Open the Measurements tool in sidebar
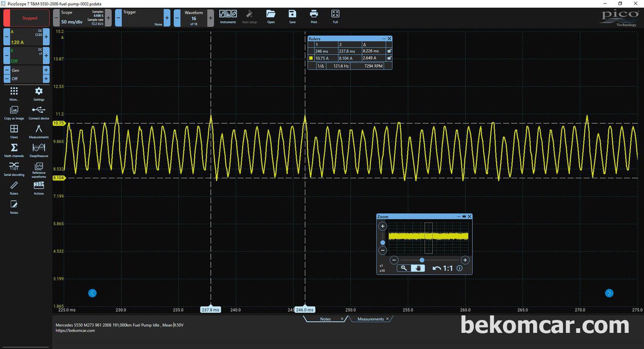This screenshot has width=644, height=349. click(39, 129)
